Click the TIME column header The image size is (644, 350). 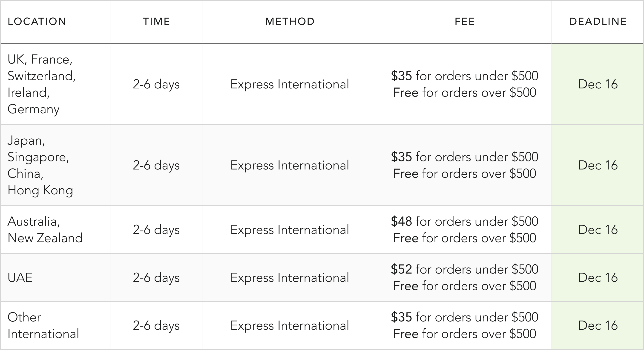(156, 22)
